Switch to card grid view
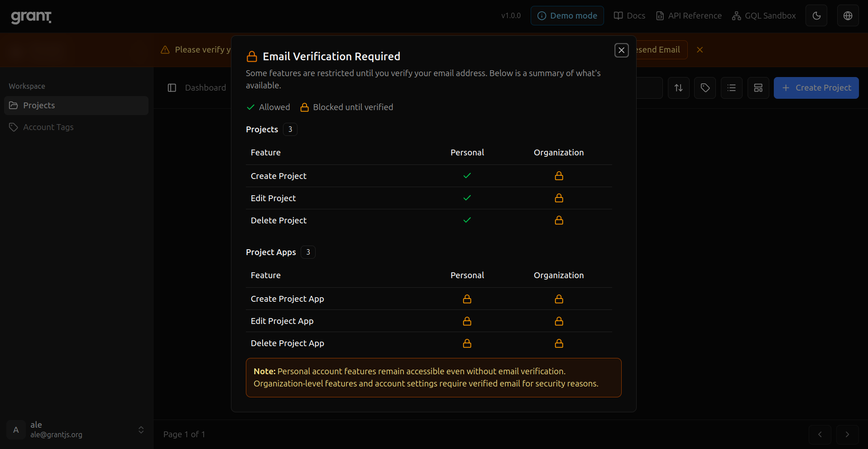This screenshot has height=449, width=868. pyautogui.click(x=758, y=88)
